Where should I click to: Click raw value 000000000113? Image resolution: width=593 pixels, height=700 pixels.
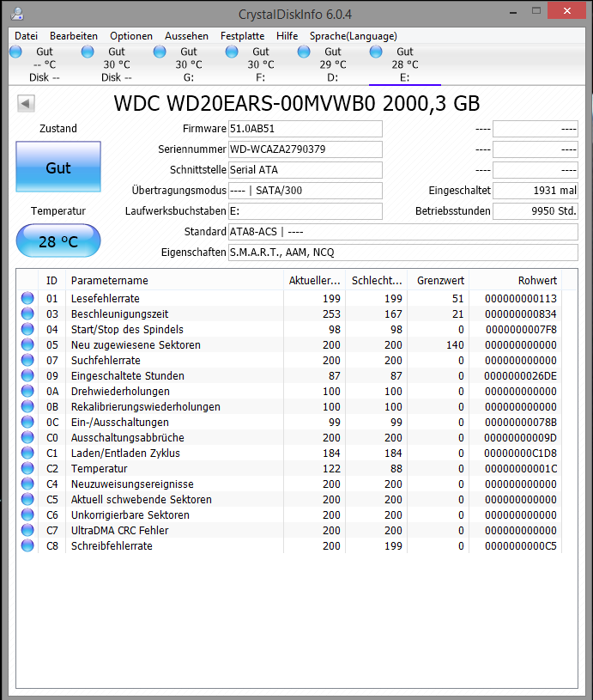coord(521,299)
